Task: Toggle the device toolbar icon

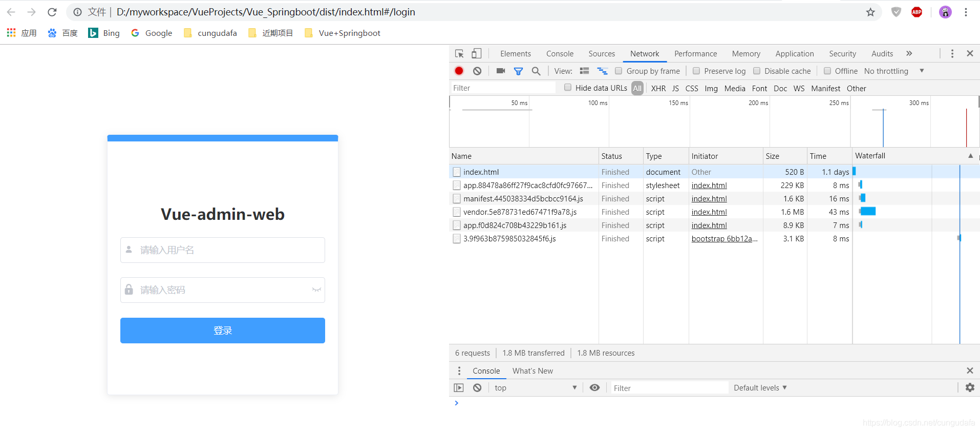Action: (477, 53)
